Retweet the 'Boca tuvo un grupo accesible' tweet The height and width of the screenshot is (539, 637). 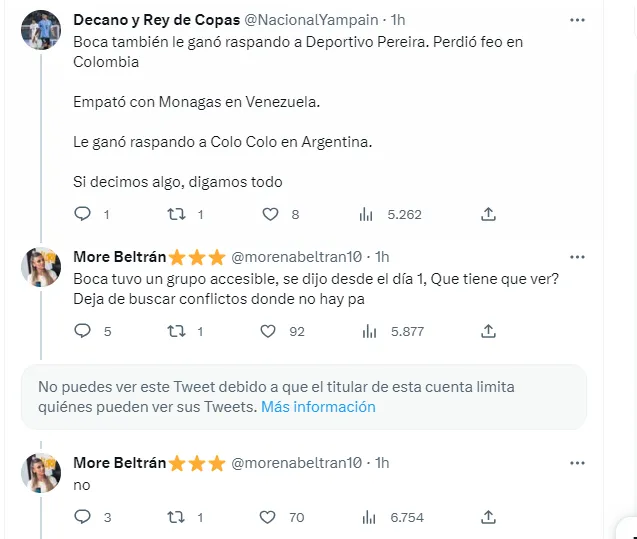pyautogui.click(x=176, y=331)
